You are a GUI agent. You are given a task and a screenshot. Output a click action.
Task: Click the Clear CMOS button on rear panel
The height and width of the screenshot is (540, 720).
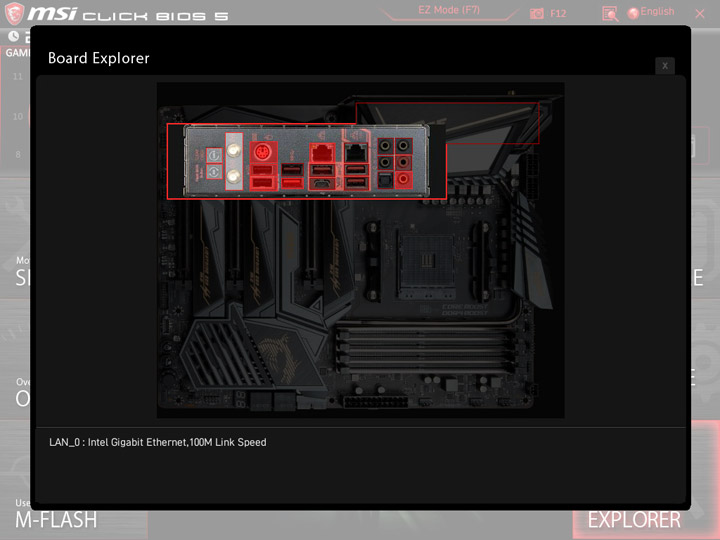[214, 155]
